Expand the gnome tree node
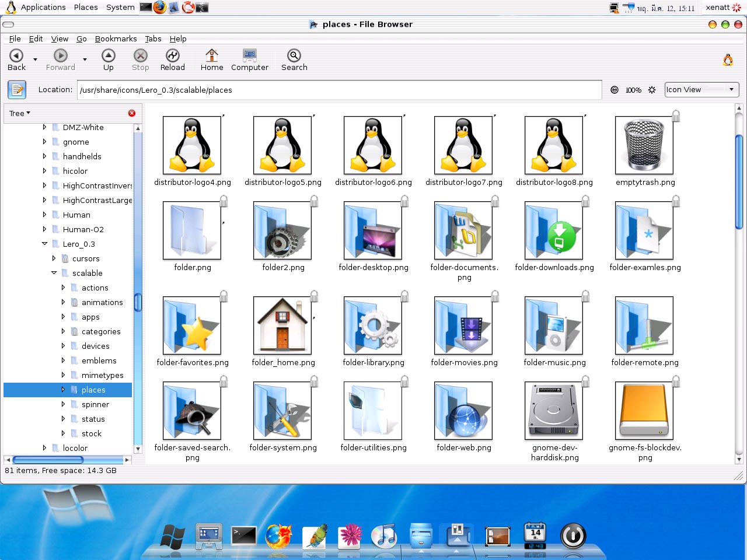 tap(44, 142)
